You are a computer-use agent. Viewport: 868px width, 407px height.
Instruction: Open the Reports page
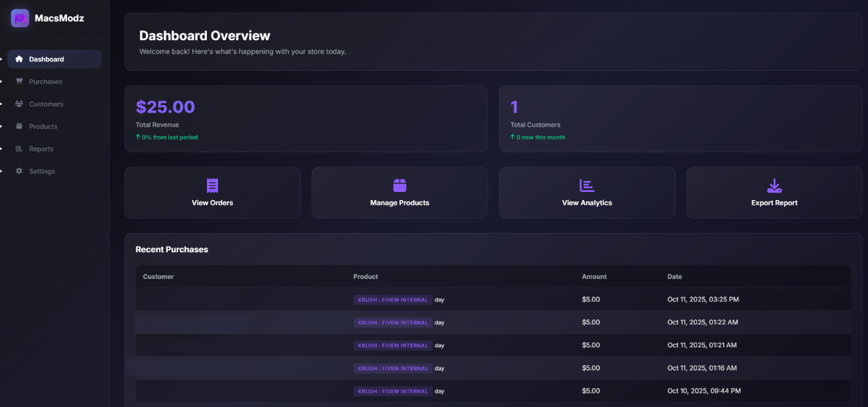point(55,149)
